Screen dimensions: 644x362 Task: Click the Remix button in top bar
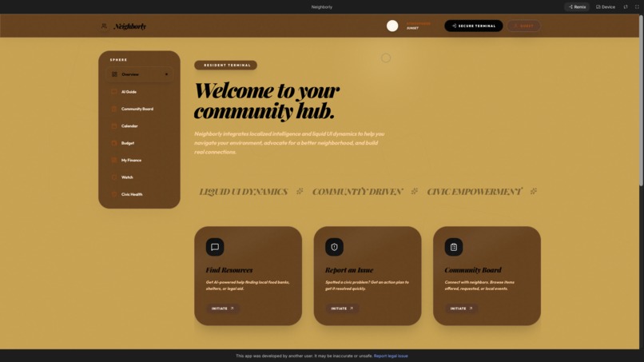(x=577, y=7)
